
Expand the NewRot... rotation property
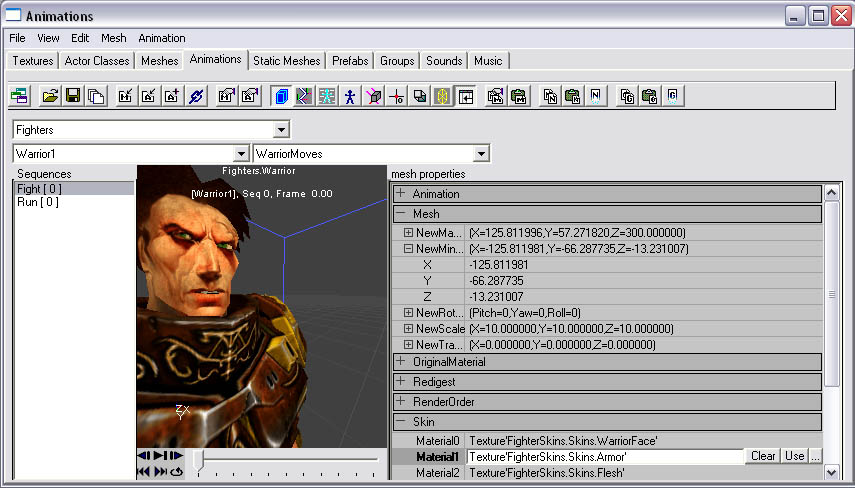pyautogui.click(x=408, y=312)
